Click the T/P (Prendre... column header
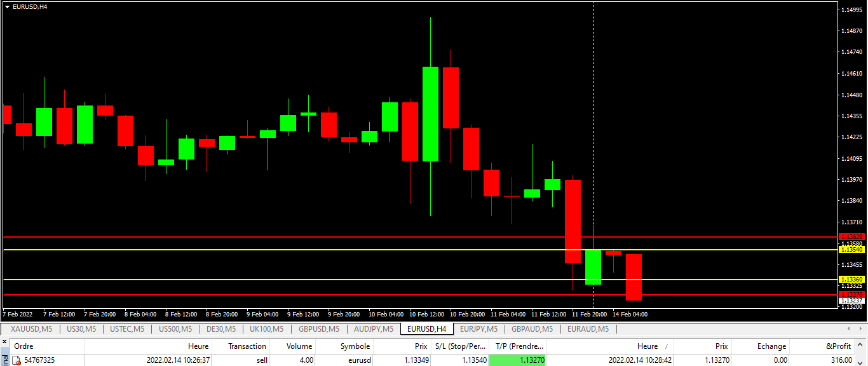Image resolution: width=868 pixels, height=366 pixels. click(x=518, y=346)
